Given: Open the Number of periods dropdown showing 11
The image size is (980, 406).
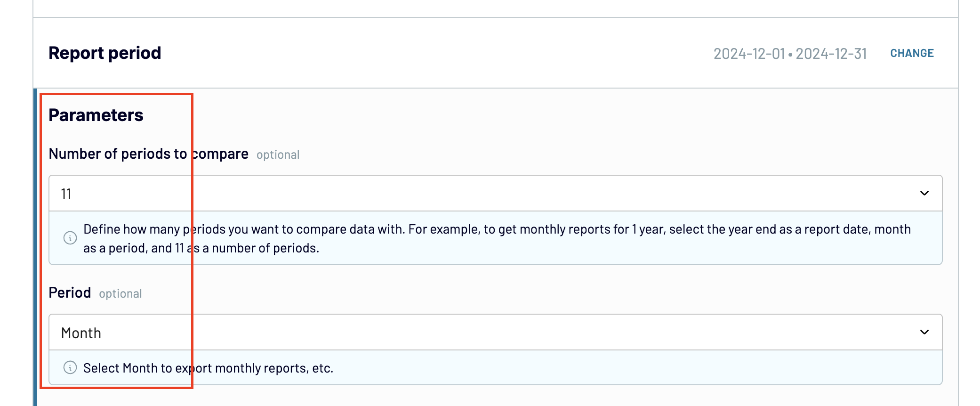Looking at the screenshot, I should 495,193.
